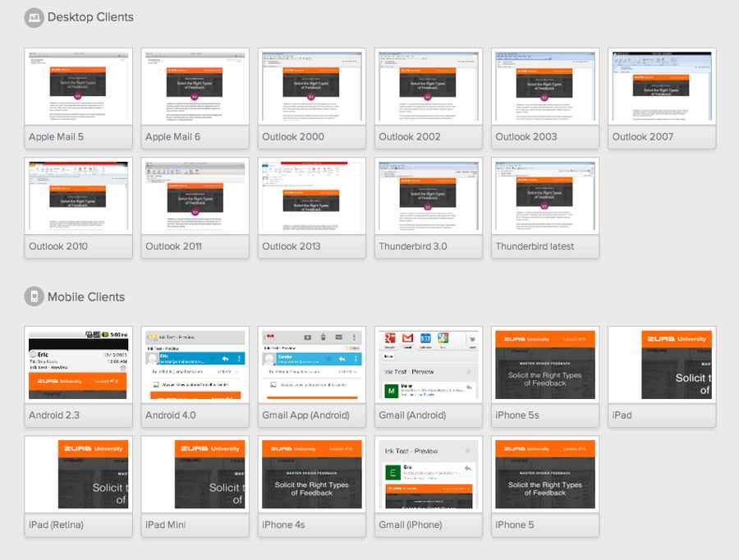This screenshot has width=739, height=560.
Task: Click the Gmail (iPhone) label
Action: point(411,525)
